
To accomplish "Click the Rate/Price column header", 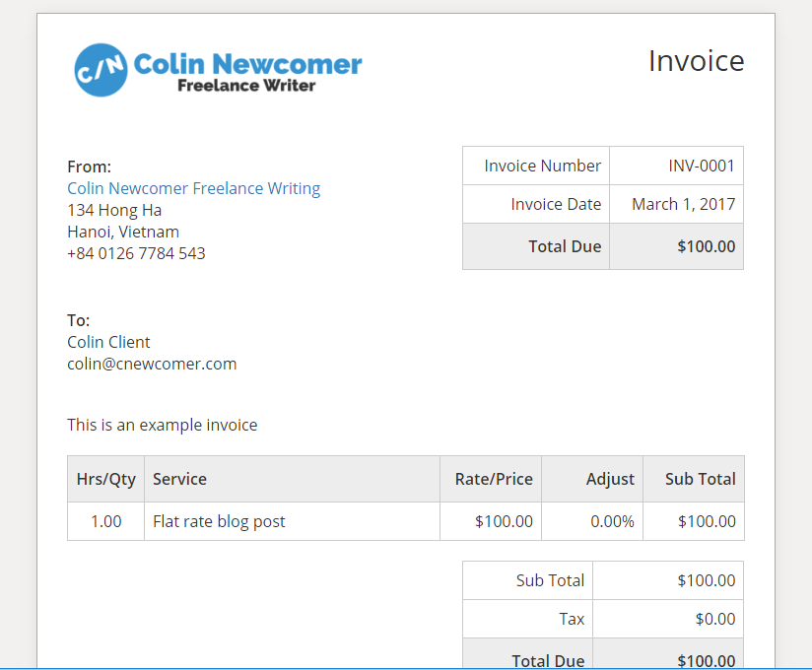I will point(493,479).
